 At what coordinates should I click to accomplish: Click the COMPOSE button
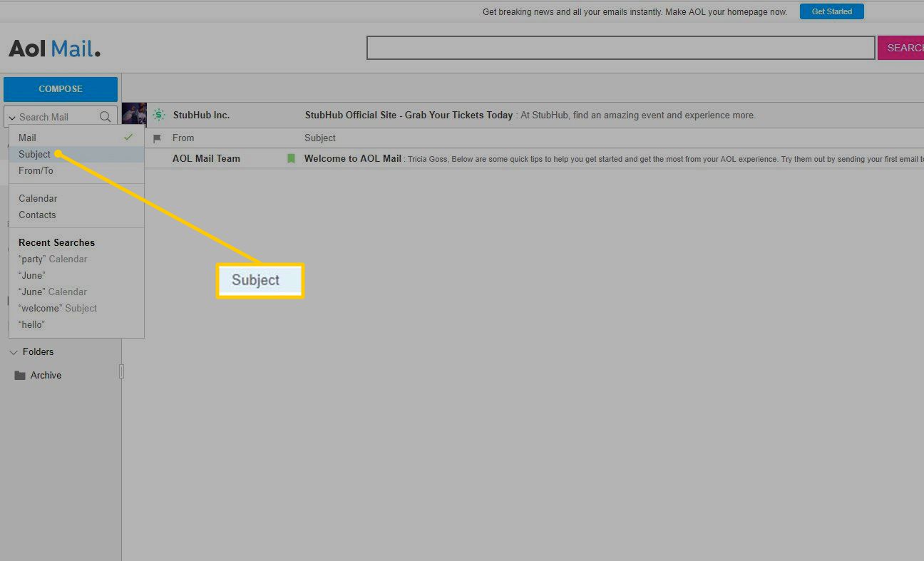(61, 89)
